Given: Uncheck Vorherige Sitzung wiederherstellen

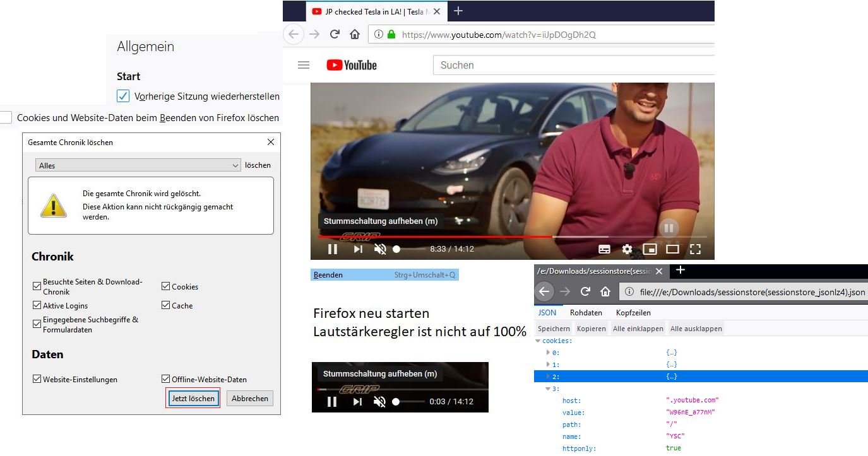Looking at the screenshot, I should coord(123,96).
